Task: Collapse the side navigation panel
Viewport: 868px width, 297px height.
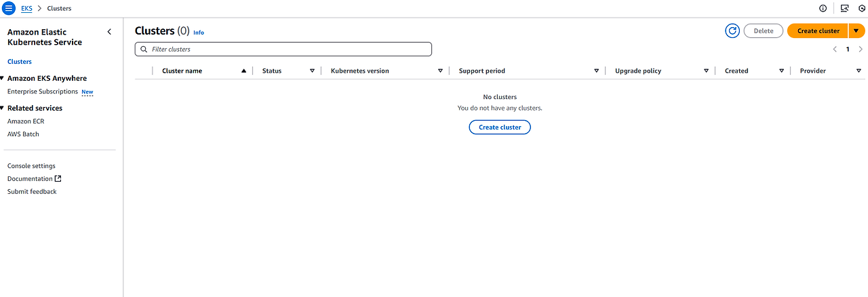Action: (109, 32)
